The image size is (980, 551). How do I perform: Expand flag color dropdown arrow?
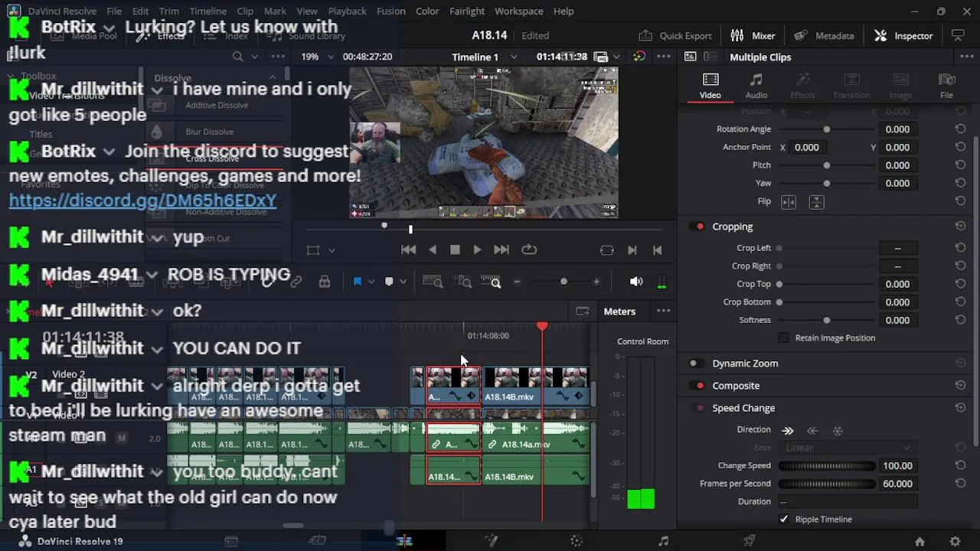(x=371, y=282)
